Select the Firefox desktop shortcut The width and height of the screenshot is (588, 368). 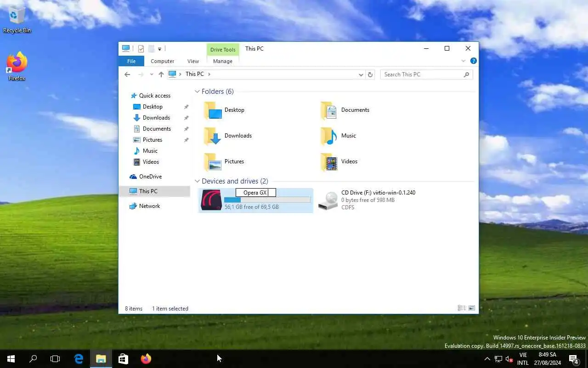[x=17, y=67]
